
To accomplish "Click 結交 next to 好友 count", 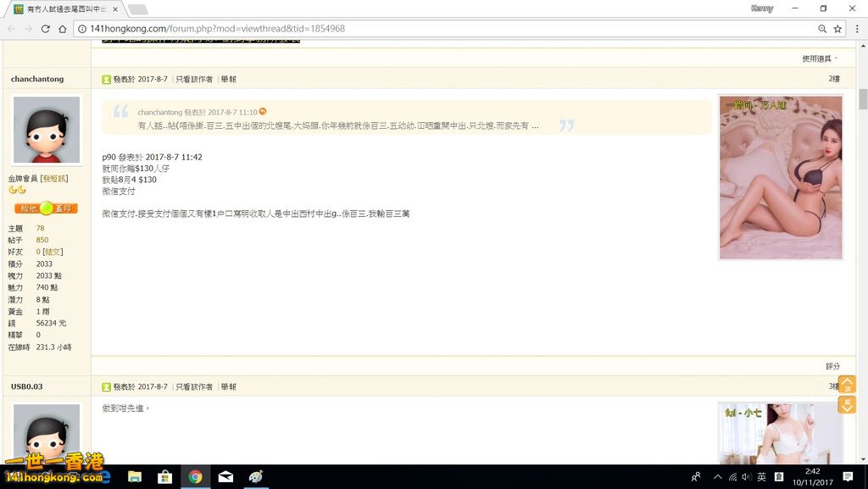I will point(54,251).
